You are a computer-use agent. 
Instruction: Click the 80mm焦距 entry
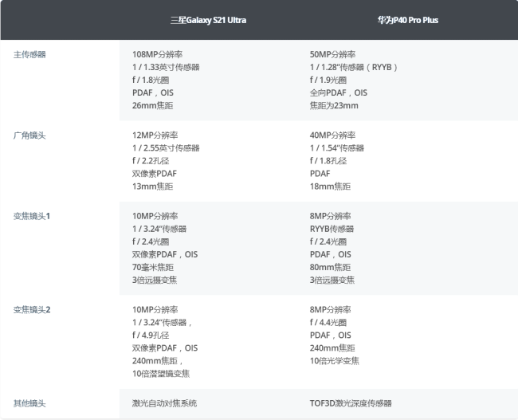tap(330, 267)
